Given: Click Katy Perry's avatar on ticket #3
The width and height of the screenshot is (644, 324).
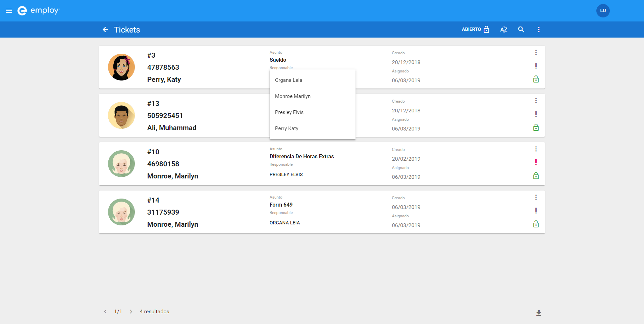Looking at the screenshot, I should [121, 67].
